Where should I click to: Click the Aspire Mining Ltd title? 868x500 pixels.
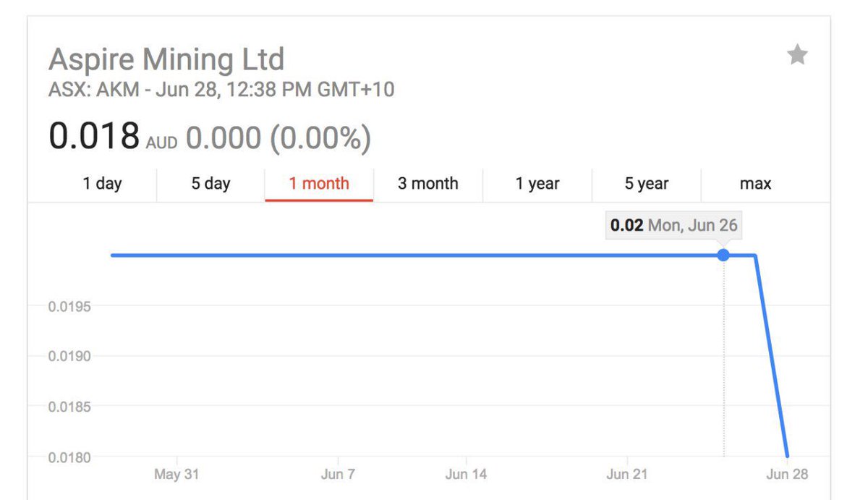166,59
